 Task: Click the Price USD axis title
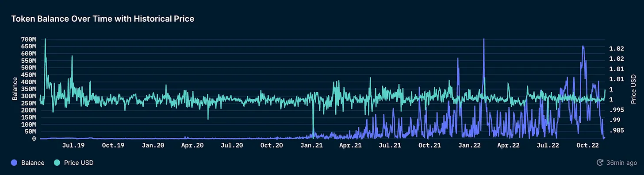[633, 89]
